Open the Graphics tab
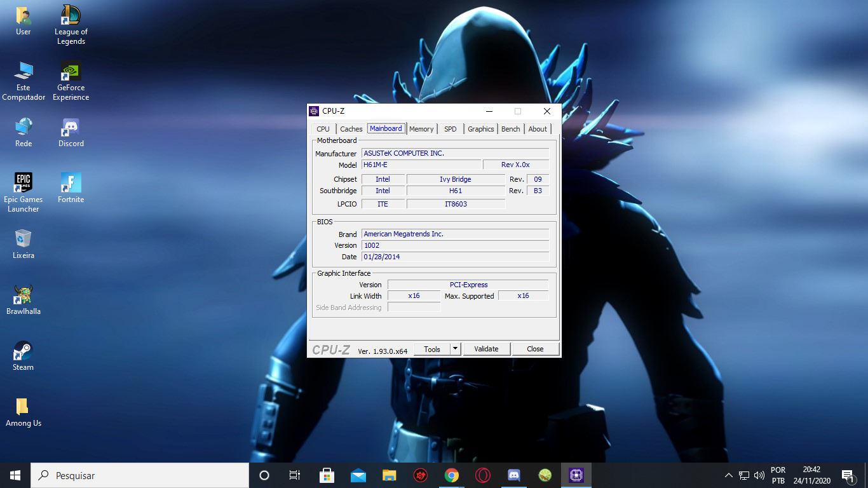 [x=480, y=129]
